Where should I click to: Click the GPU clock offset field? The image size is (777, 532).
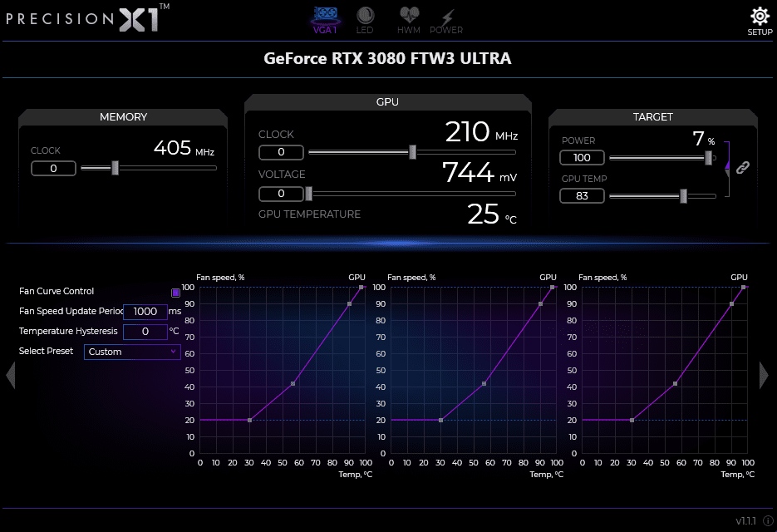click(281, 152)
